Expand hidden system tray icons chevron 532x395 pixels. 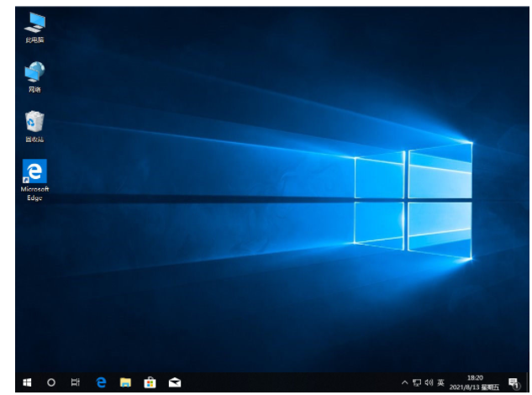(404, 383)
